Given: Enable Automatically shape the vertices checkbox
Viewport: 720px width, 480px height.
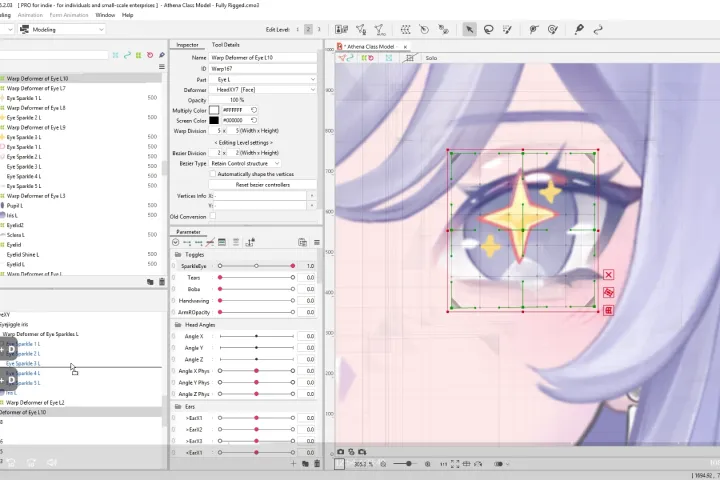Looking at the screenshot, I should coord(213,174).
